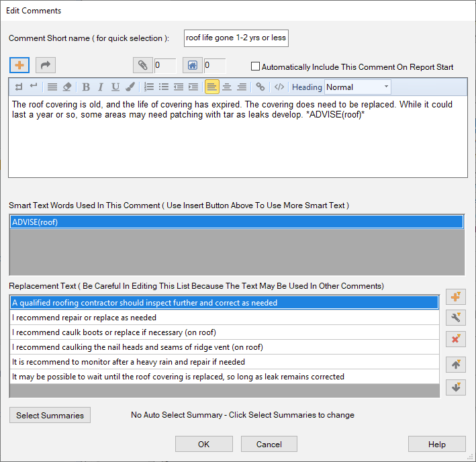
Task: Toggle bold formatting in editor toolbar
Action: point(86,87)
